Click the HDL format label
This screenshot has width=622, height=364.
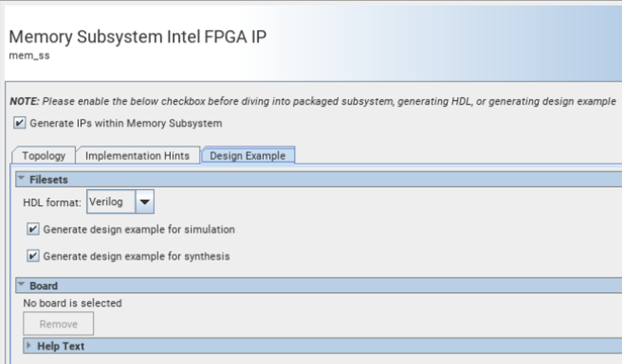53,202
